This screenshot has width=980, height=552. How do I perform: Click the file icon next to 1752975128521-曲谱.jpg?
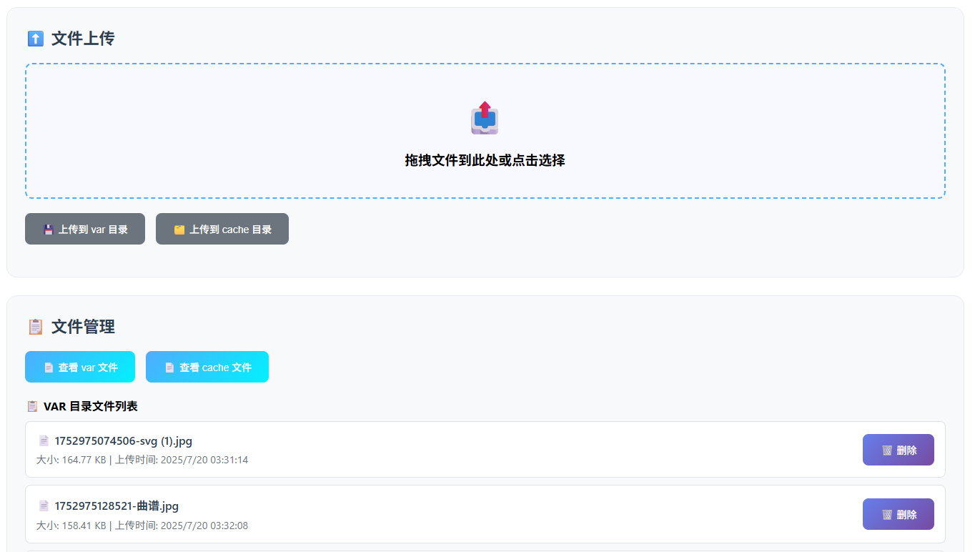[x=44, y=506]
